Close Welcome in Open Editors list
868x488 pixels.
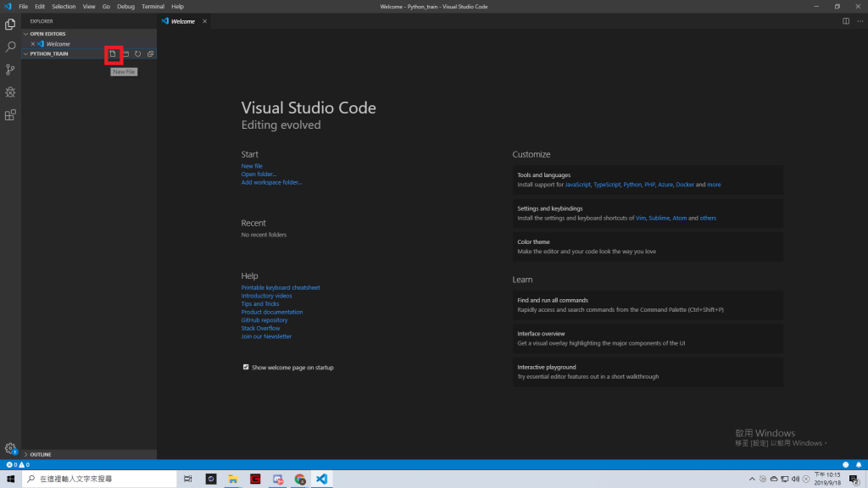(x=33, y=44)
